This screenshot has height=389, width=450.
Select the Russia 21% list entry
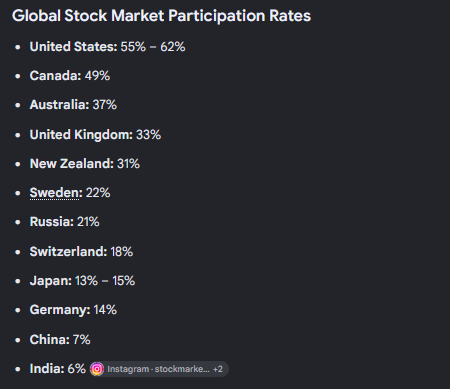64,222
